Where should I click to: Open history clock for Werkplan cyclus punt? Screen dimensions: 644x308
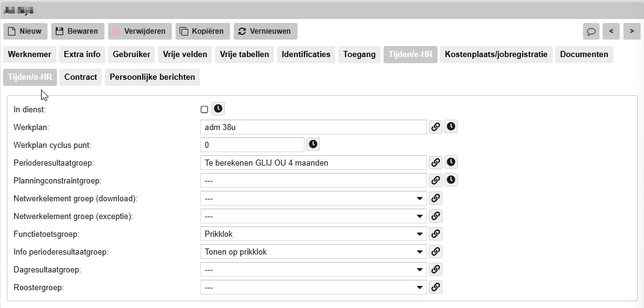tap(313, 145)
